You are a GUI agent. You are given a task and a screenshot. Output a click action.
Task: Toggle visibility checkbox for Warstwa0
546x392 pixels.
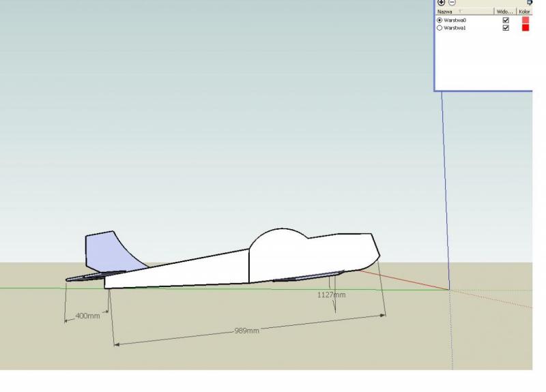(506, 20)
